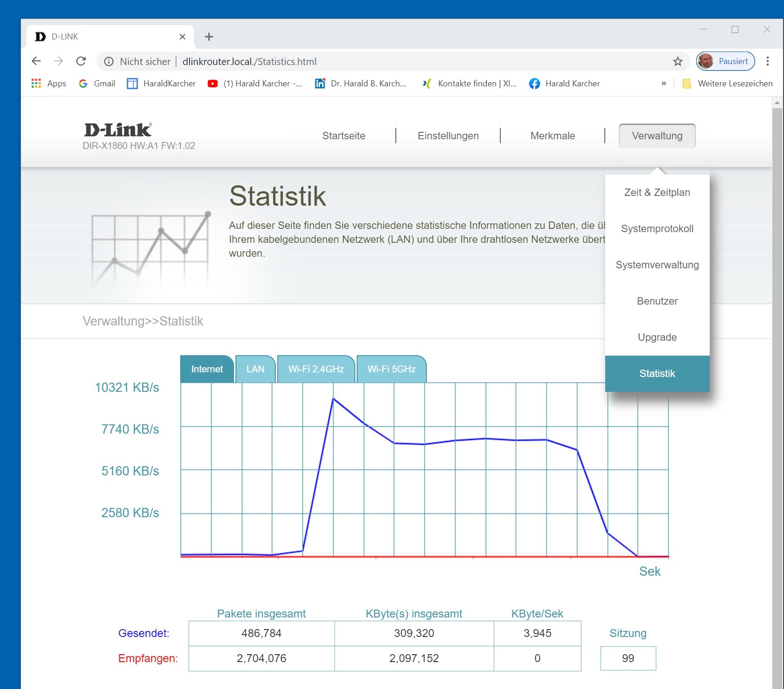Screen dimensions: 784x689
Task: Expand the hidden bookmarks chevron
Action: tap(664, 84)
